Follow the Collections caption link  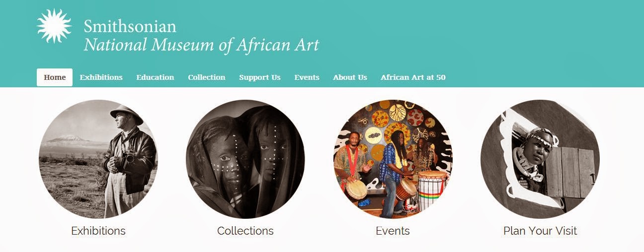click(245, 231)
